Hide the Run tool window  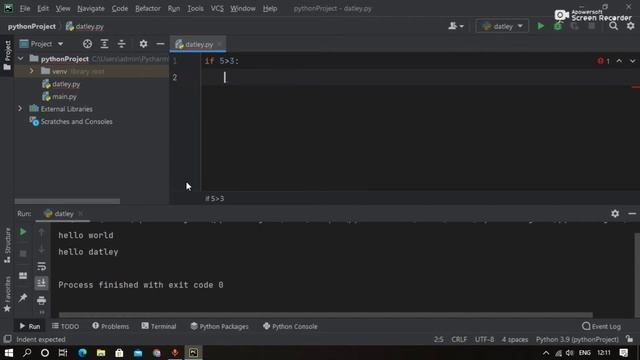[632, 213]
